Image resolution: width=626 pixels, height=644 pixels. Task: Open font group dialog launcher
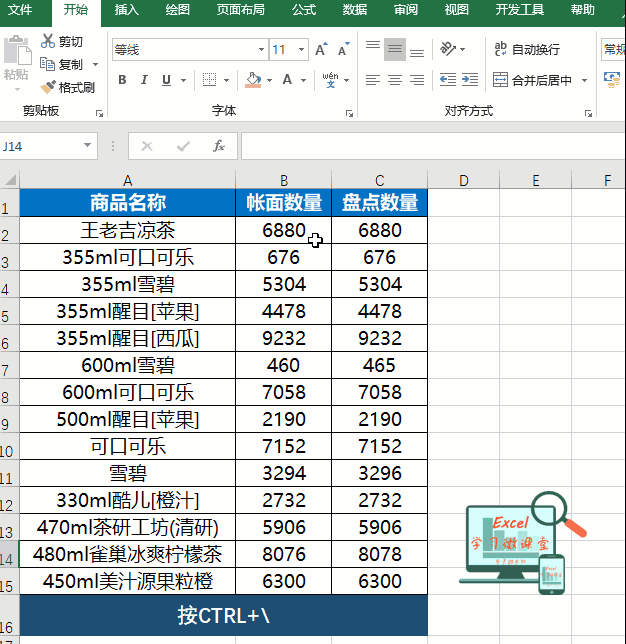pos(349,113)
